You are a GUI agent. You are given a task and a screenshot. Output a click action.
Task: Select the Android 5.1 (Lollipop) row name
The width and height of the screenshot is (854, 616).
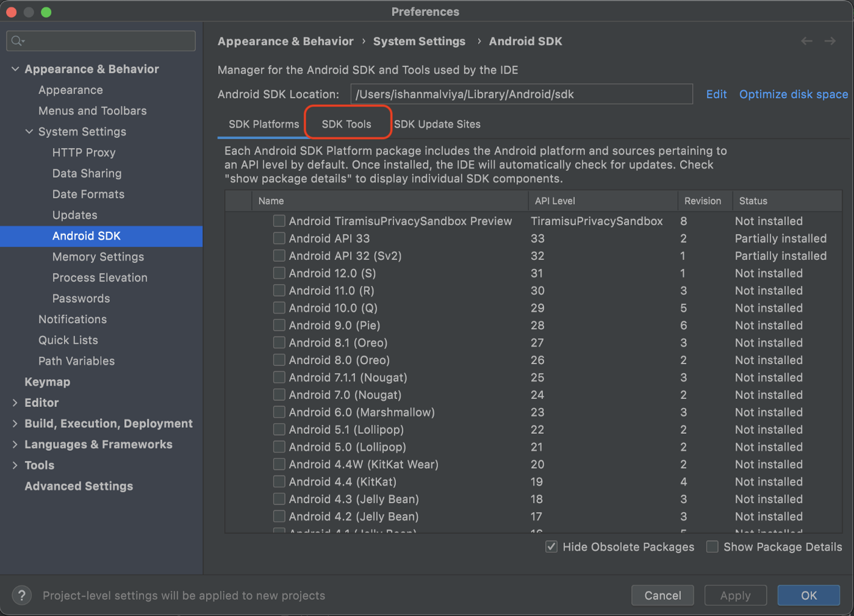(x=346, y=429)
